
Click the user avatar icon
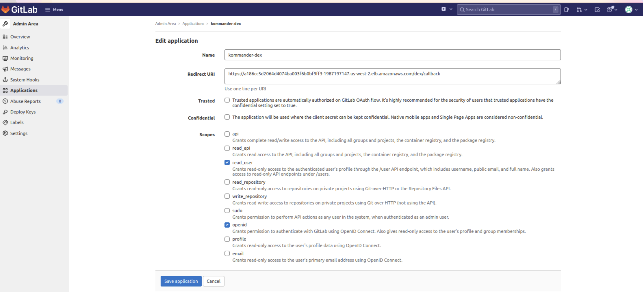[629, 9]
